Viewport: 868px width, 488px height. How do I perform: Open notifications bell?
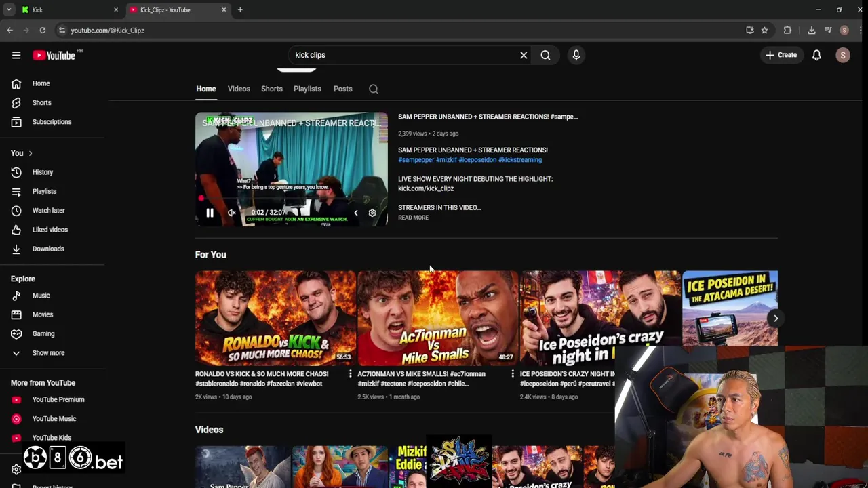pyautogui.click(x=816, y=55)
